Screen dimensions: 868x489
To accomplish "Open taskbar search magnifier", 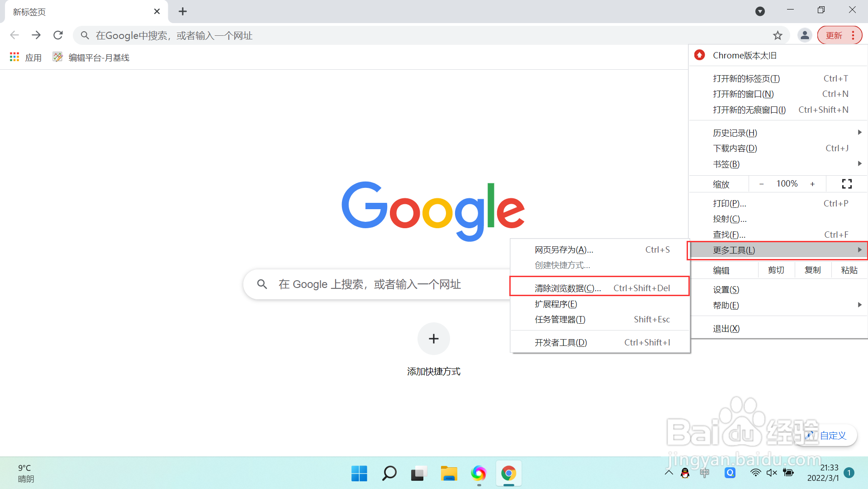I will tap(389, 474).
